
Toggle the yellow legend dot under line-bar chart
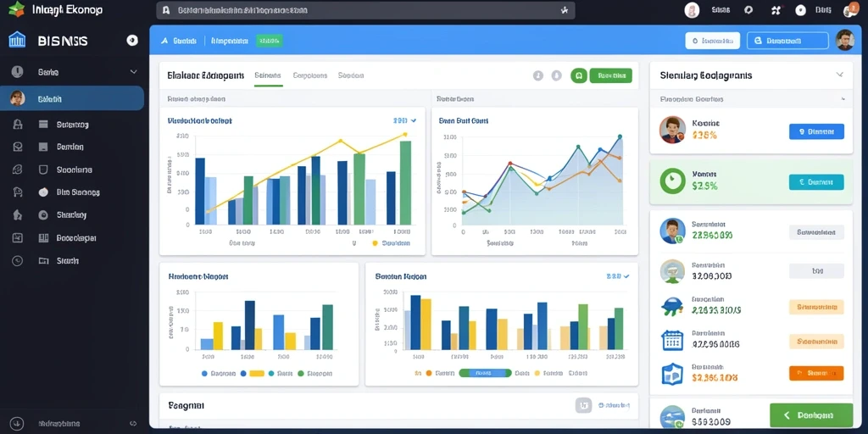tap(375, 243)
